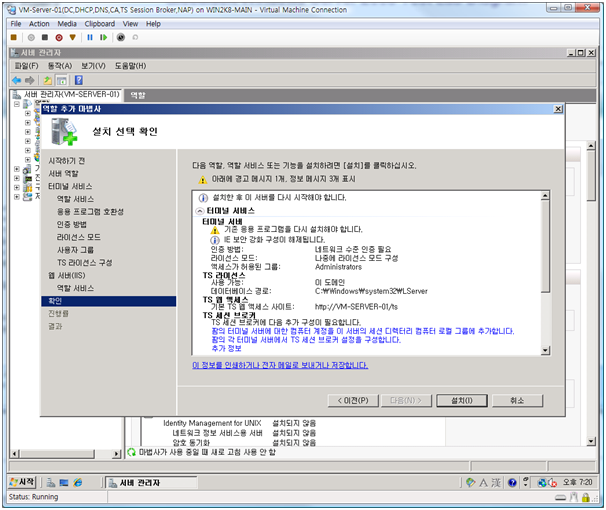The width and height of the screenshot is (606, 510).
Task: Open 도움말(H) menu in 서버 관리자
Action: pos(130,66)
